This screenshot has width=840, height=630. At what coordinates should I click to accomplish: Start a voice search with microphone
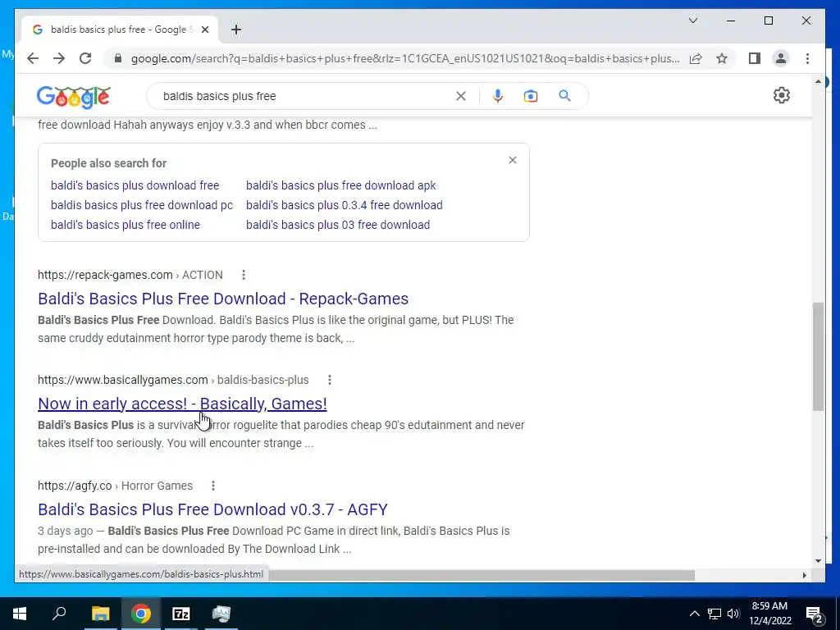pos(498,96)
